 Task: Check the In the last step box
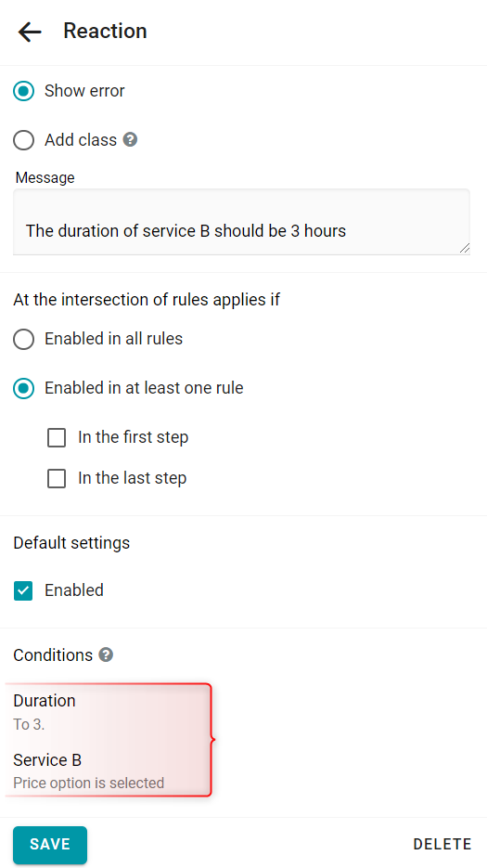[57, 478]
